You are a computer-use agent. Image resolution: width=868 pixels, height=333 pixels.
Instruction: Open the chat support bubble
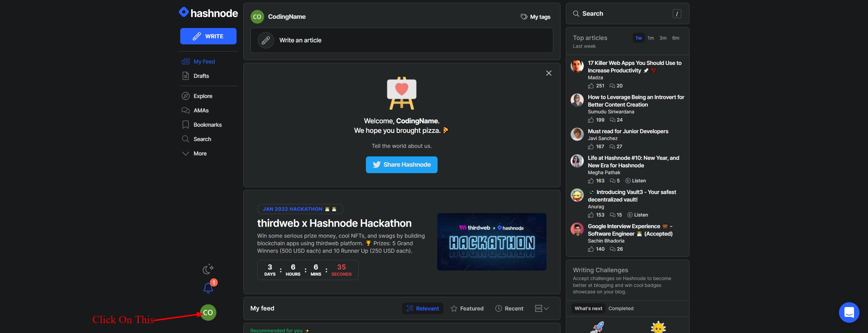pyautogui.click(x=849, y=313)
